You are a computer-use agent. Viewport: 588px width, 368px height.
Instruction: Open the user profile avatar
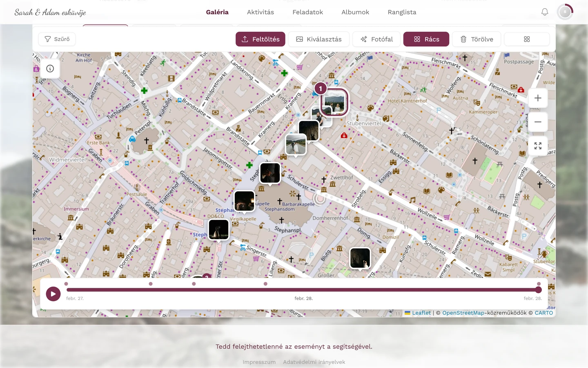point(565,12)
